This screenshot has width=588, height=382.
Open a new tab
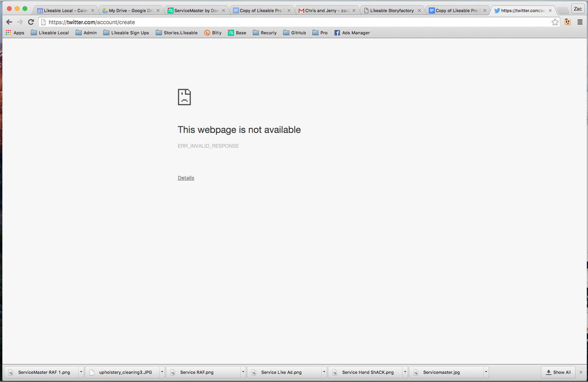(x=563, y=11)
